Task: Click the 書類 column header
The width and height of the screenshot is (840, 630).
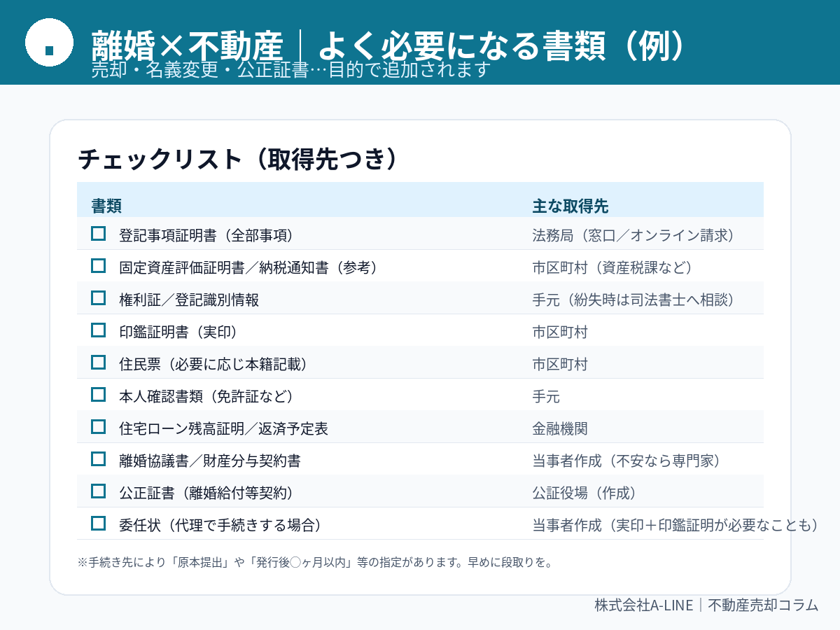Action: 106,206
